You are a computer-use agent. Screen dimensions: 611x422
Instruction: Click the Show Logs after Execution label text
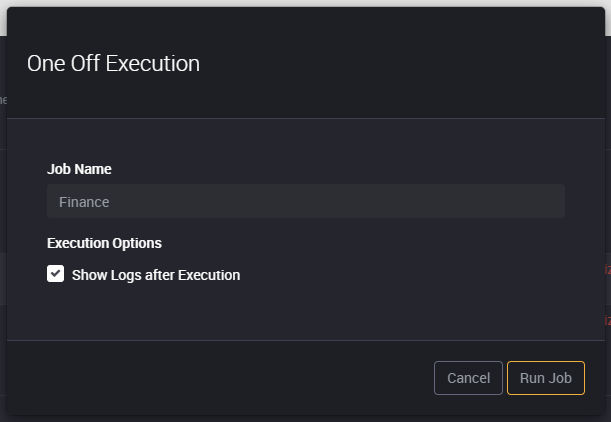click(x=156, y=275)
